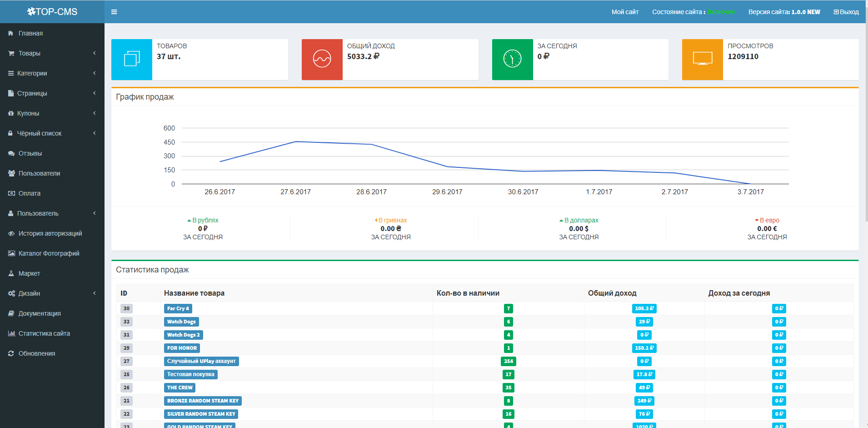Click the 249 ₽ income badge
The image size is (868, 428).
click(644, 401)
